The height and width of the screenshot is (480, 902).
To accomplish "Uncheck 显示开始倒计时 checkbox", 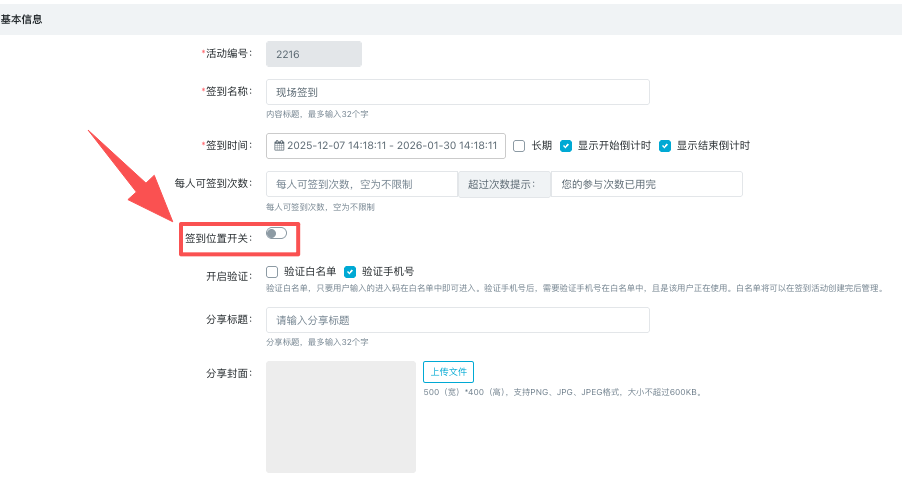I will point(566,146).
